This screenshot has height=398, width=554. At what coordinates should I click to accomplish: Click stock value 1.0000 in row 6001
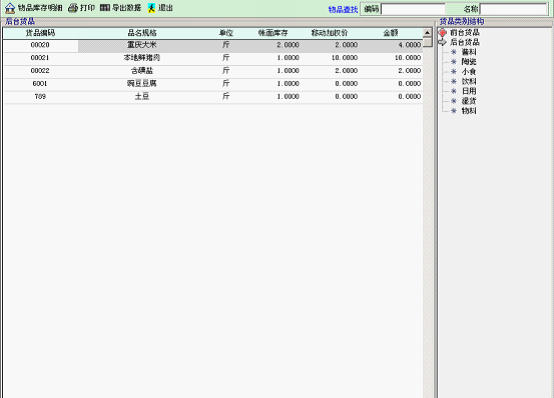288,83
